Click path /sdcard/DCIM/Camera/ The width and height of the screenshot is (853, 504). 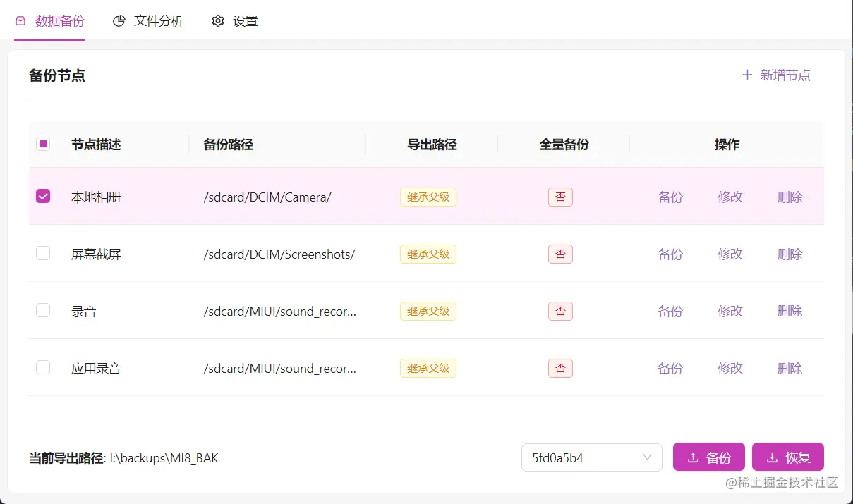267,197
